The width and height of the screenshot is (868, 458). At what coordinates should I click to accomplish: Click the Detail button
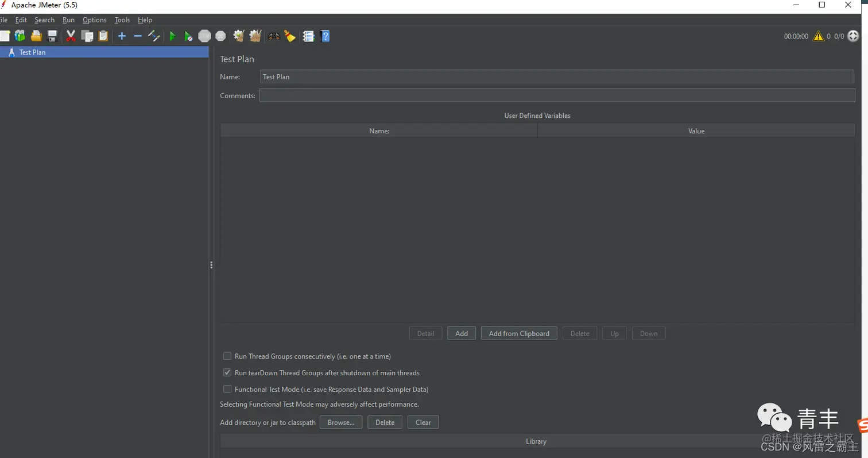(x=425, y=333)
